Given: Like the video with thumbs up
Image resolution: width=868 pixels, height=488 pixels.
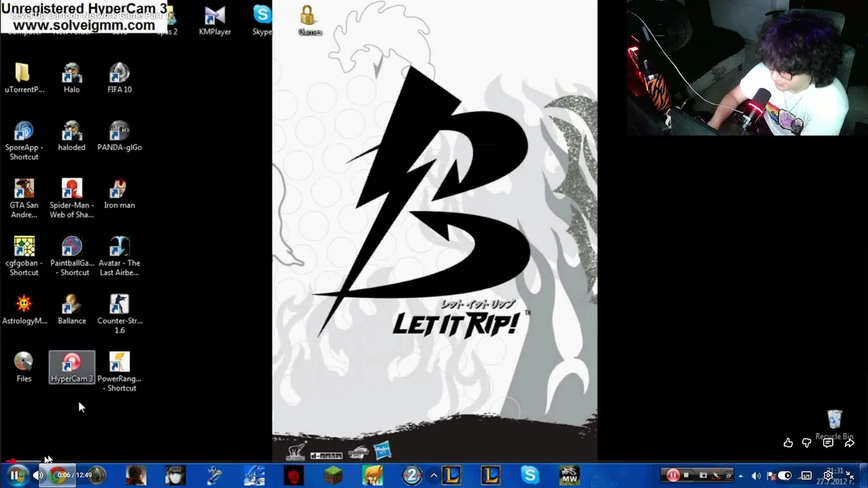Looking at the screenshot, I should pyautogui.click(x=788, y=443).
